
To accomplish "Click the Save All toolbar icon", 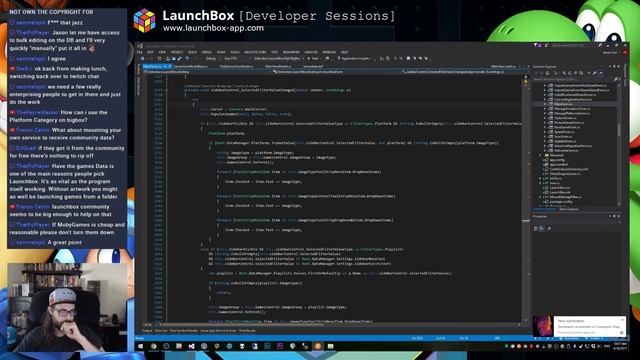I will click(x=179, y=58).
